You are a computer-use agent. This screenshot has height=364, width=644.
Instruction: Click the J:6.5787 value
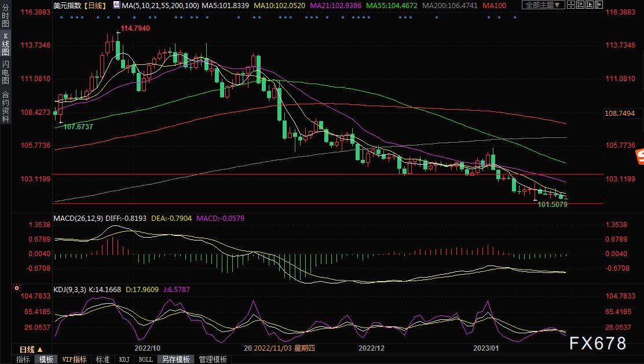point(177,290)
